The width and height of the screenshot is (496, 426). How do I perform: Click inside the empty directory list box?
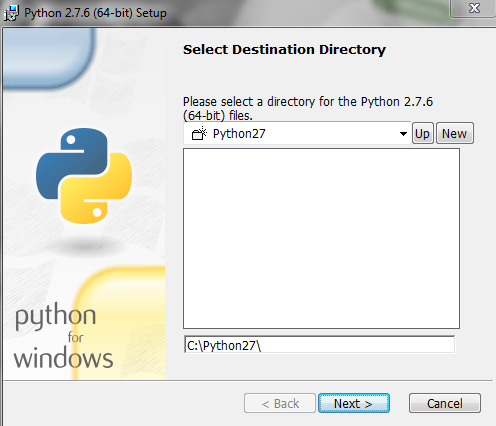[321, 239]
